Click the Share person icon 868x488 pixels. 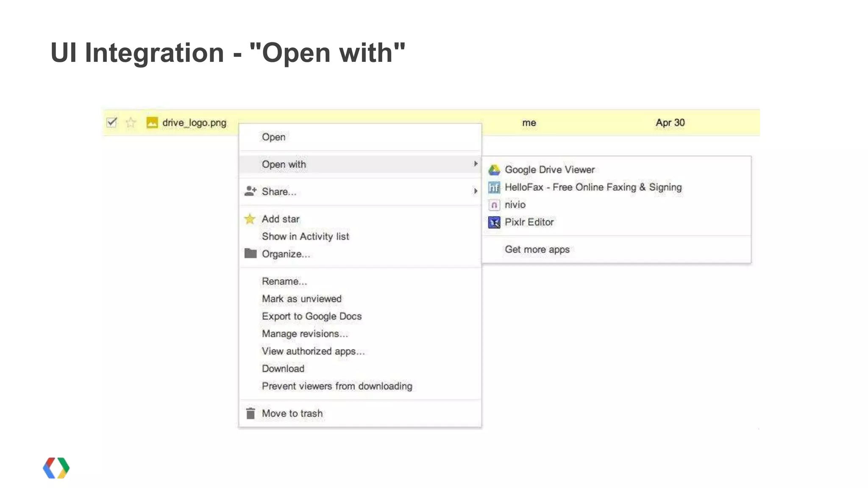pos(250,191)
